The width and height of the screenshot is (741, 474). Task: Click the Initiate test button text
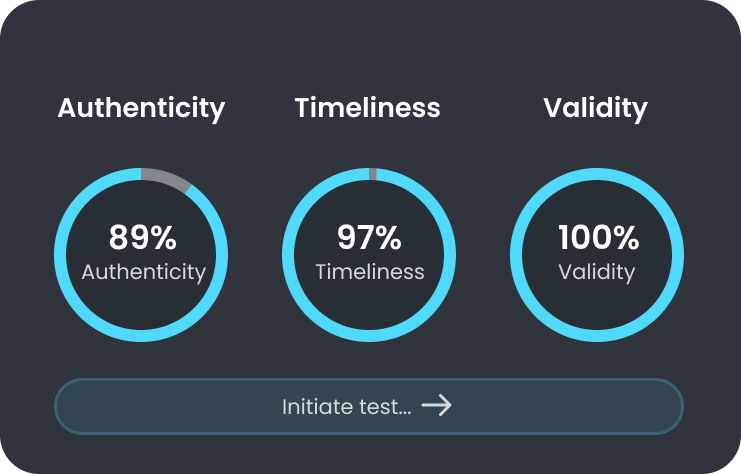[x=346, y=407]
